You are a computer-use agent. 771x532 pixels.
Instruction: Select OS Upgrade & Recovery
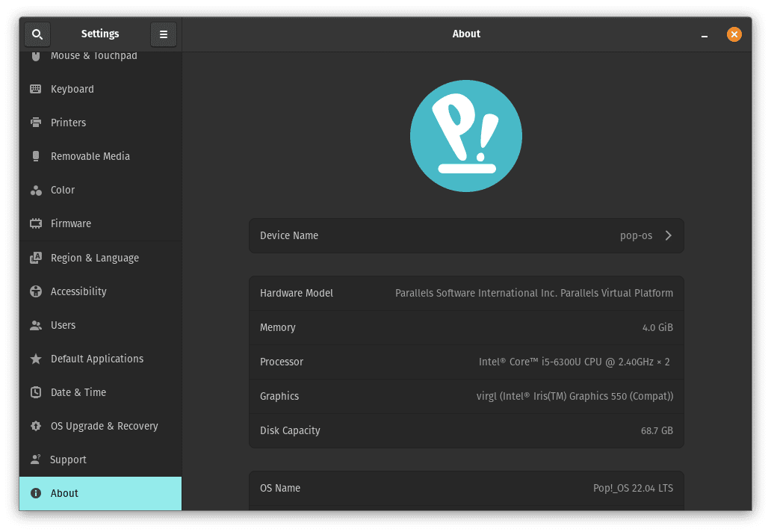[100, 426]
